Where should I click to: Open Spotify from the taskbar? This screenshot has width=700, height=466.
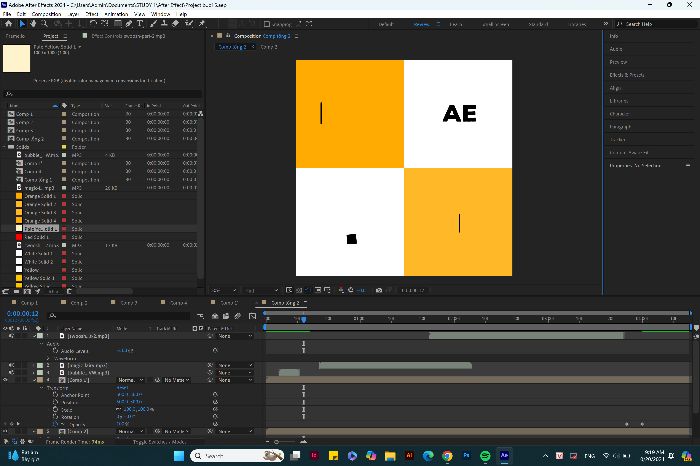[x=485, y=455]
